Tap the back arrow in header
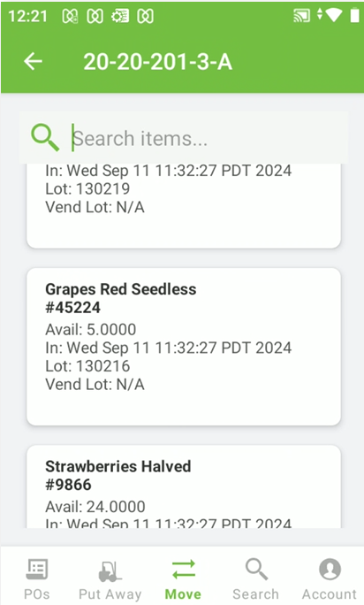 click(x=33, y=61)
